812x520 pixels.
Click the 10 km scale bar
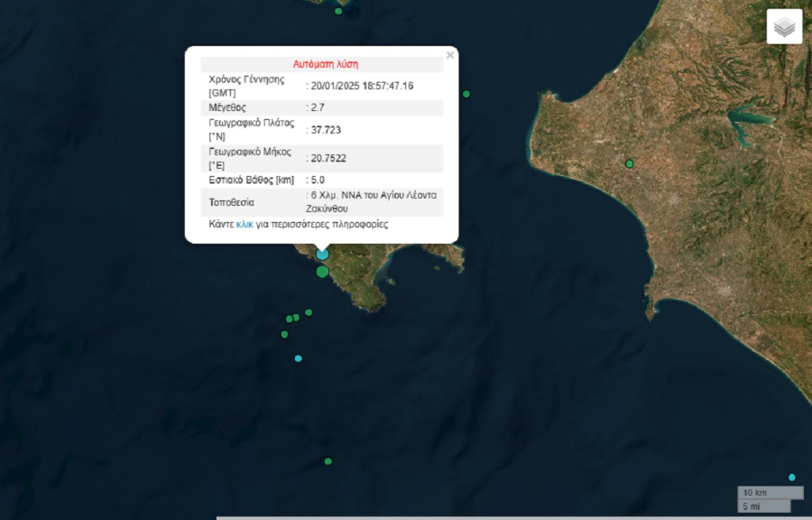[770, 492]
